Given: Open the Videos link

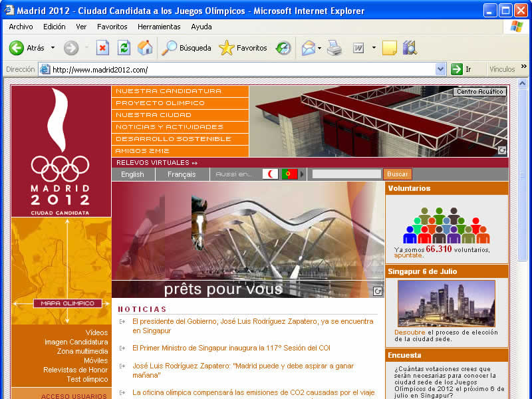Looking at the screenshot, I should (x=96, y=333).
